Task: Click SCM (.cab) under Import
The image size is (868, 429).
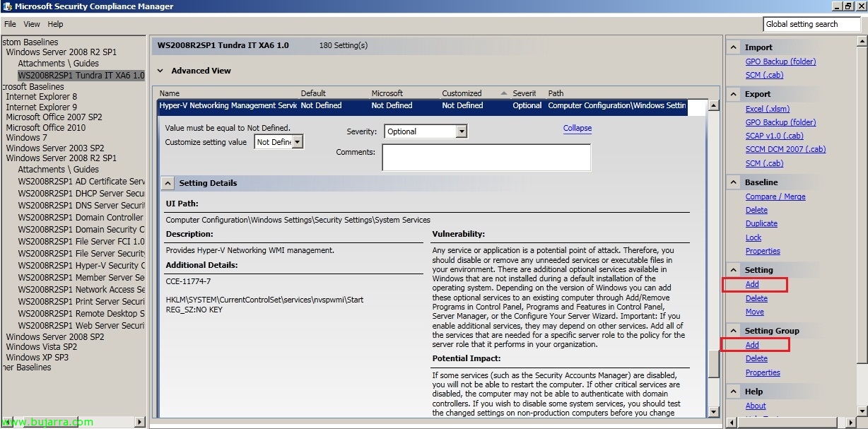Action: [764, 75]
